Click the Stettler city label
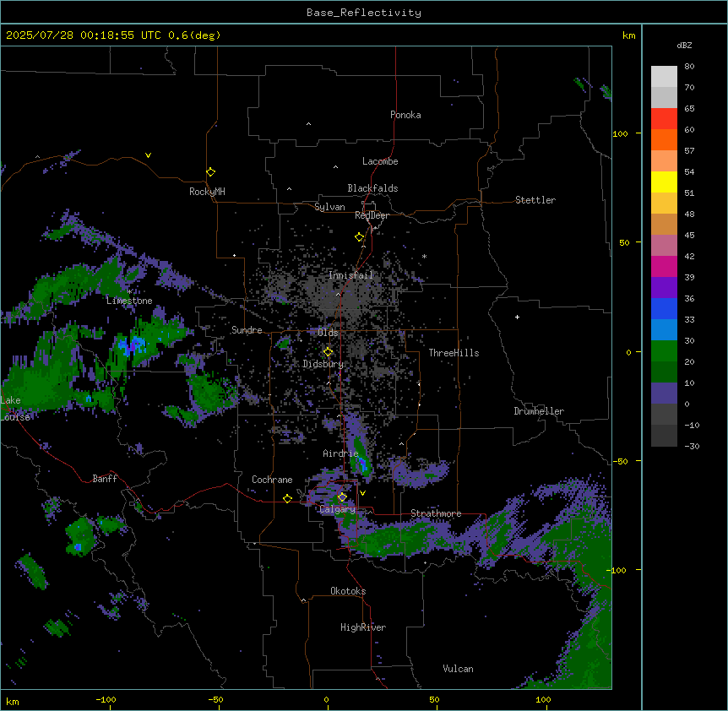 pyautogui.click(x=535, y=200)
